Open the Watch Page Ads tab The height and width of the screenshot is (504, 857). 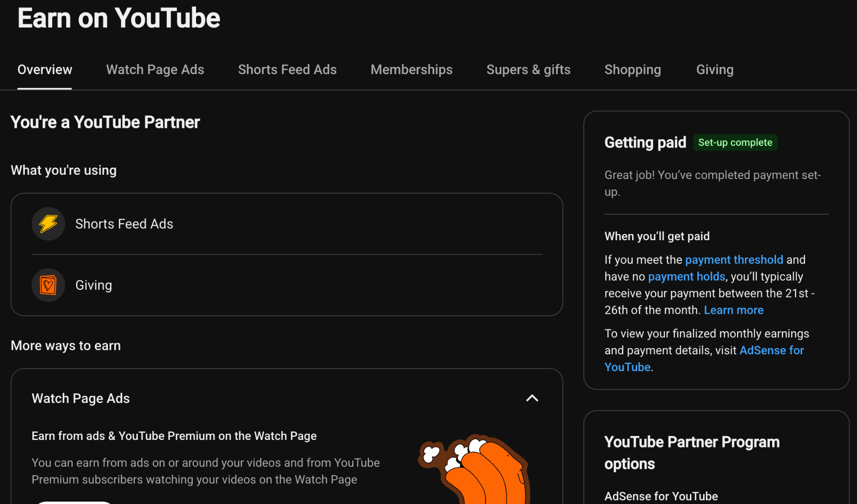point(155,70)
